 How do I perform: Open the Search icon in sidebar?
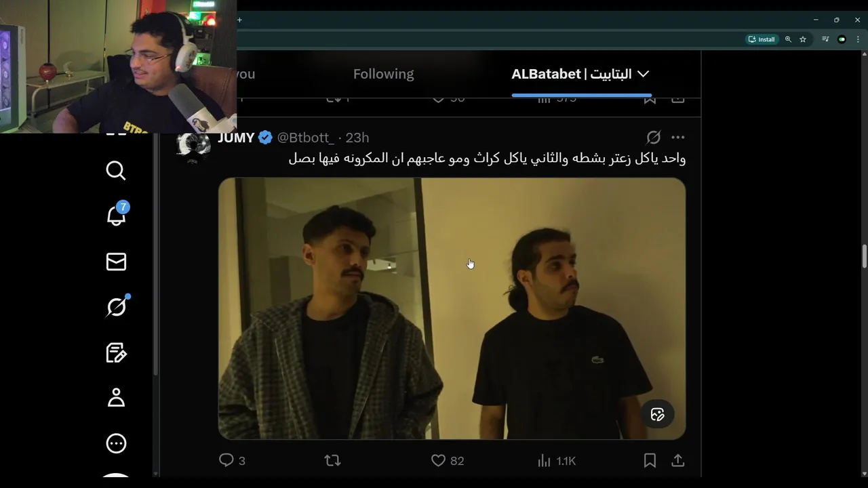[x=116, y=170]
